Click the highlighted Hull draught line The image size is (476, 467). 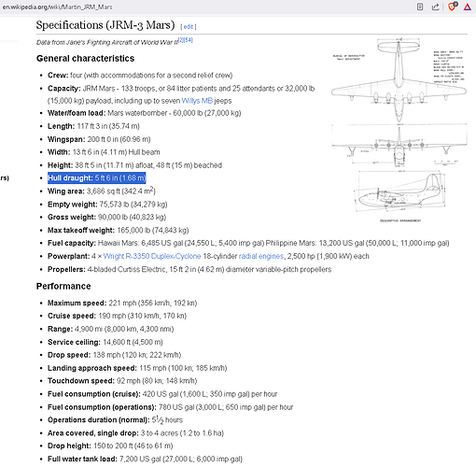point(97,178)
